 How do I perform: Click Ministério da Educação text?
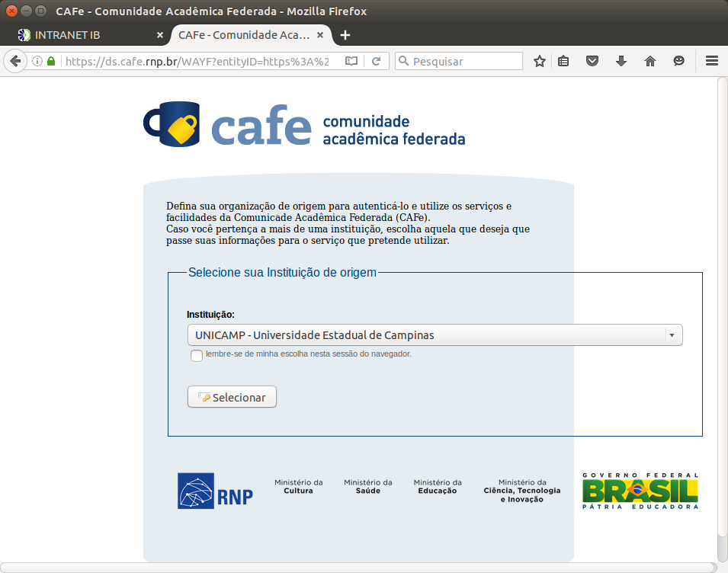point(438,487)
